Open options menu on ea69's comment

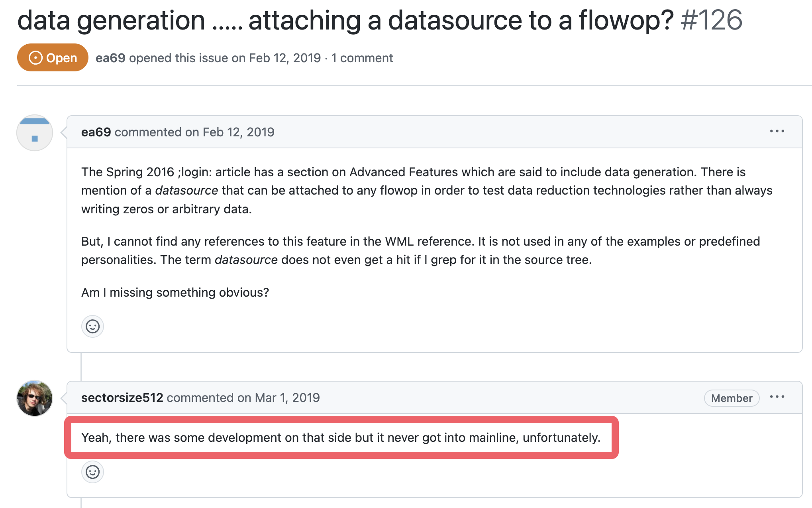777,131
